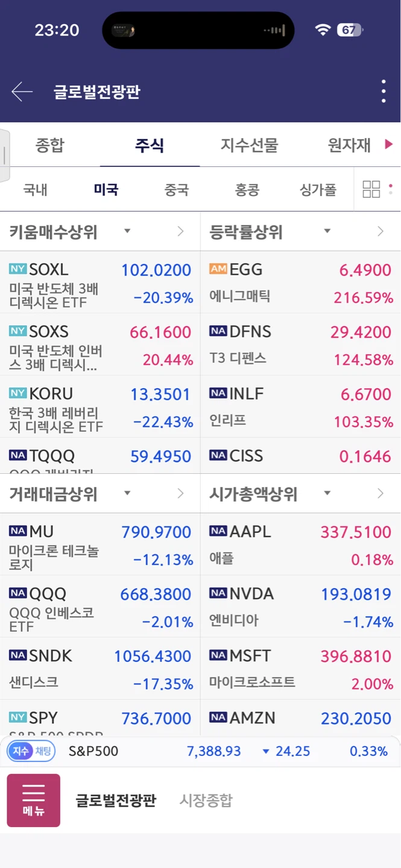401x868 pixels.
Task: Switch to the 종합 tab
Action: (x=50, y=145)
